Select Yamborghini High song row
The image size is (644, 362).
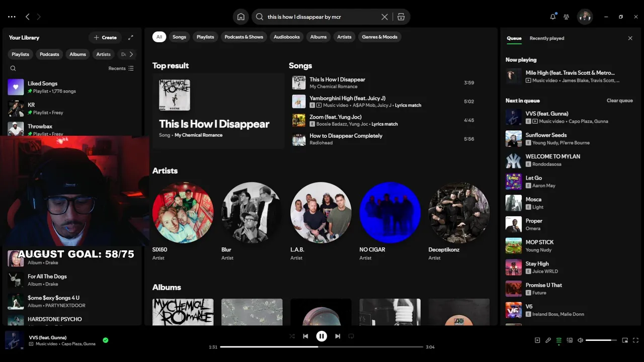pos(384,102)
